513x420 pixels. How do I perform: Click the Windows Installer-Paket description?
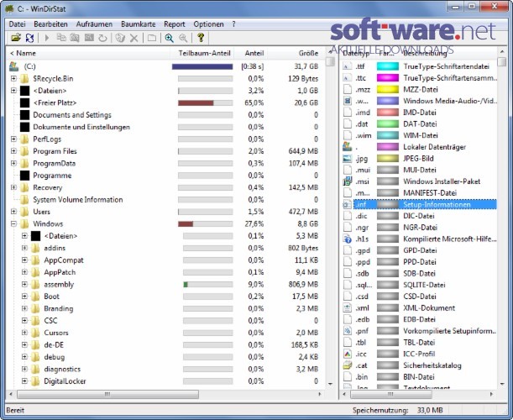pos(442,181)
